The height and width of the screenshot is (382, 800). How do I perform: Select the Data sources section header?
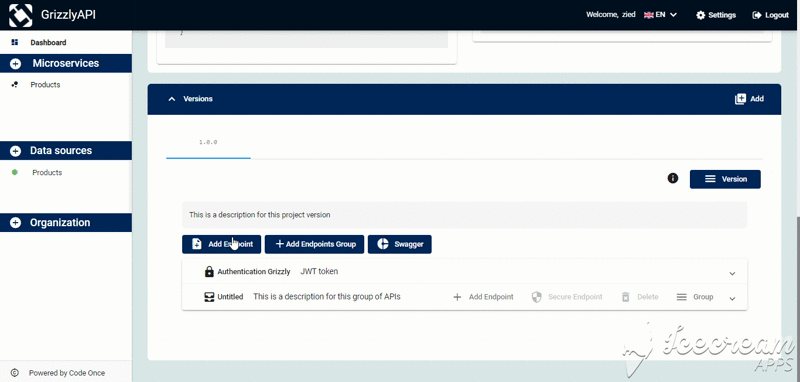pos(66,150)
